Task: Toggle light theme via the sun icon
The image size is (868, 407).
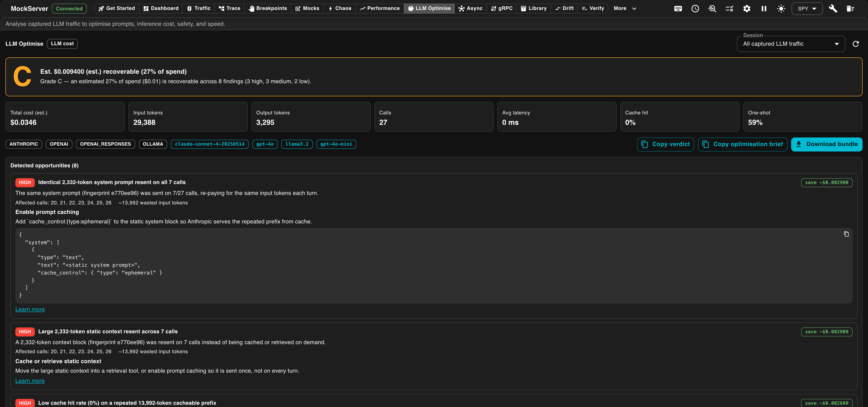Action: [781, 8]
